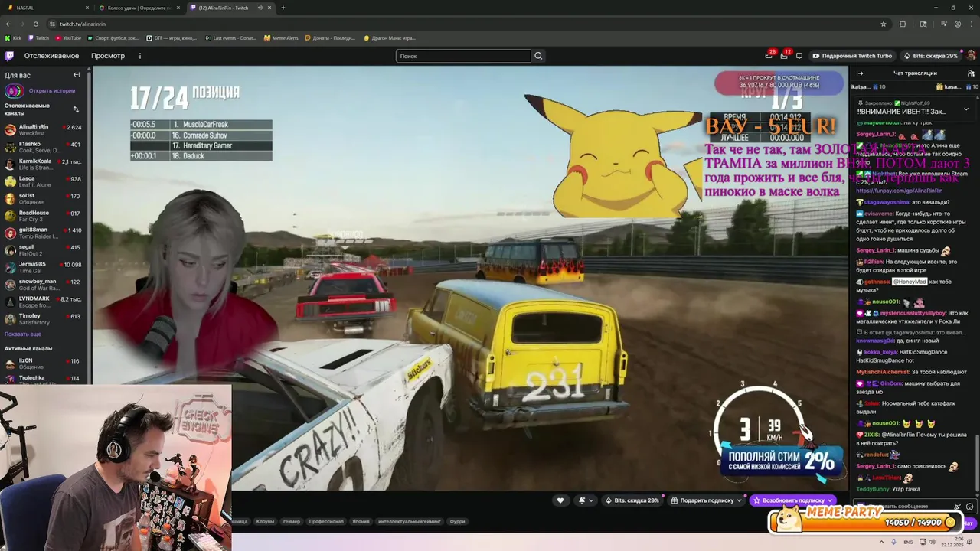980x551 pixels.
Task: Open the Возобновить подписку dropdown
Action: click(792, 500)
